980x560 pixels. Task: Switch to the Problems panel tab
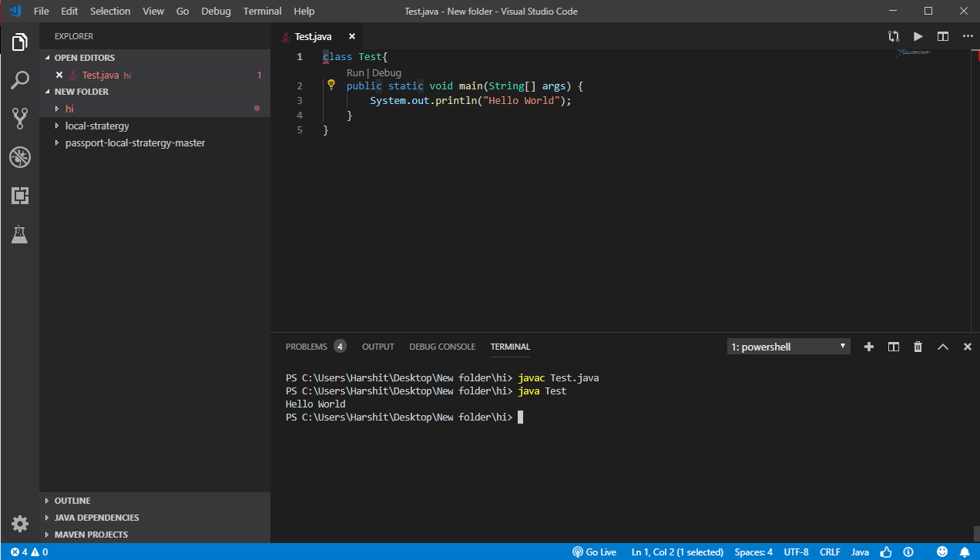tap(315, 347)
